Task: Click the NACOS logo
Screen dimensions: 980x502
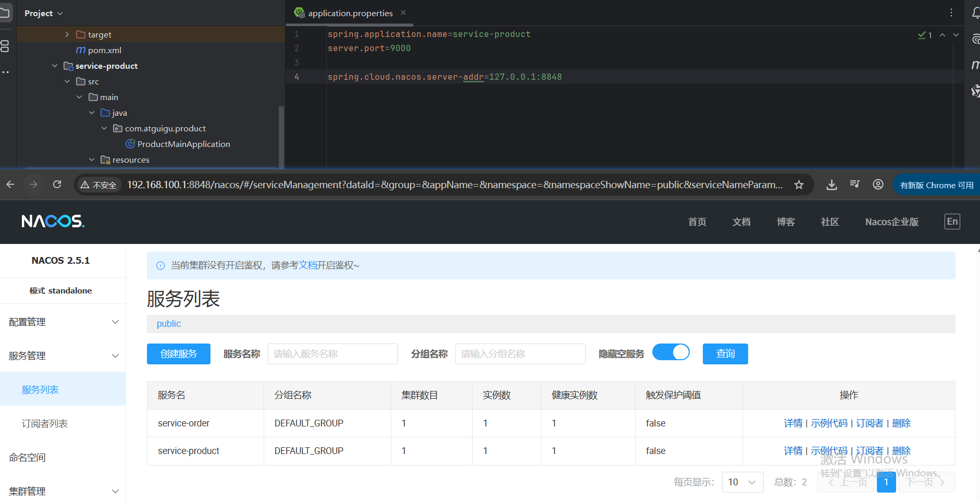Action: 53,222
